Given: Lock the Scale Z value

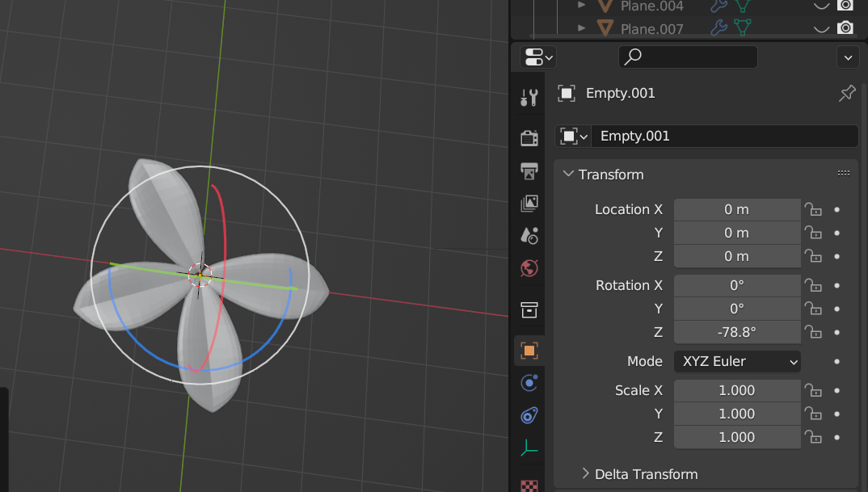Looking at the screenshot, I should pos(813,436).
